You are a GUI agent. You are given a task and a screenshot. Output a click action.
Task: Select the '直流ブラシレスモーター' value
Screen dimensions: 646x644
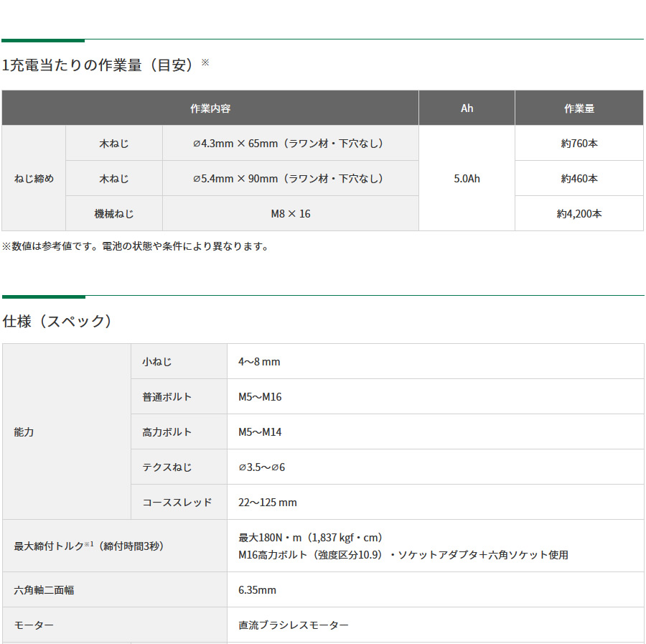294,625
